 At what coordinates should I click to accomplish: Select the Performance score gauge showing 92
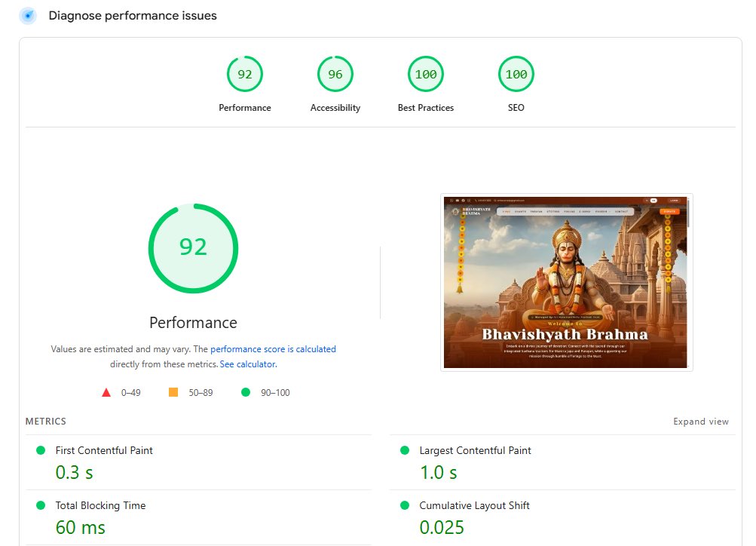(245, 74)
